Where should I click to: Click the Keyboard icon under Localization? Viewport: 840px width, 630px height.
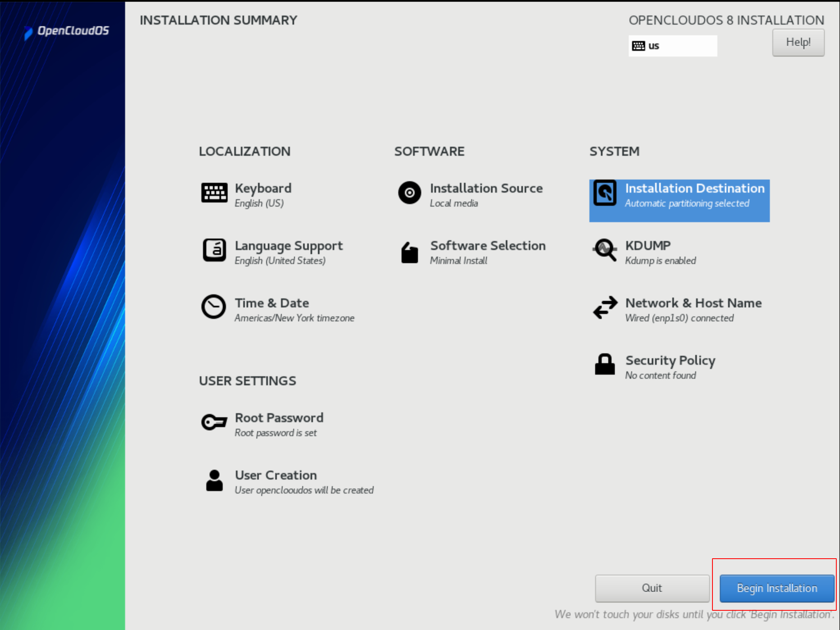click(214, 193)
